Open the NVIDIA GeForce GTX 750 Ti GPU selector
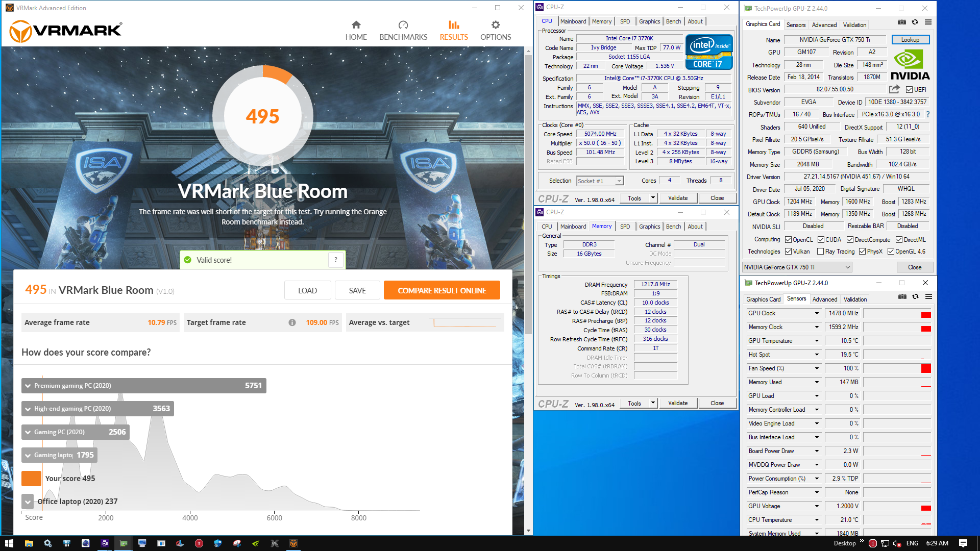Screen dimensions: 980x551 797,267
